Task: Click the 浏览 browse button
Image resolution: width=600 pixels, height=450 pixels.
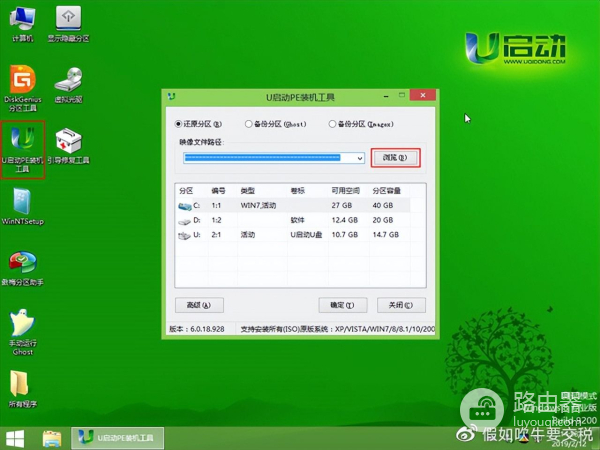Action: (x=395, y=158)
